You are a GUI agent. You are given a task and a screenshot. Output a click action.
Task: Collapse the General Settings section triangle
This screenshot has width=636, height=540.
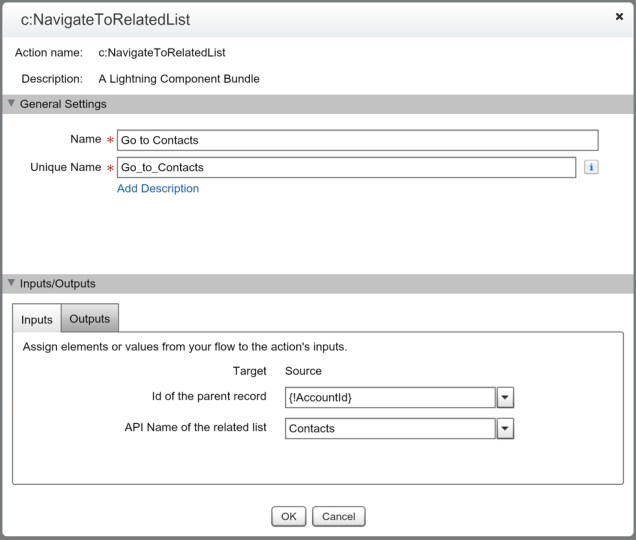[10, 104]
